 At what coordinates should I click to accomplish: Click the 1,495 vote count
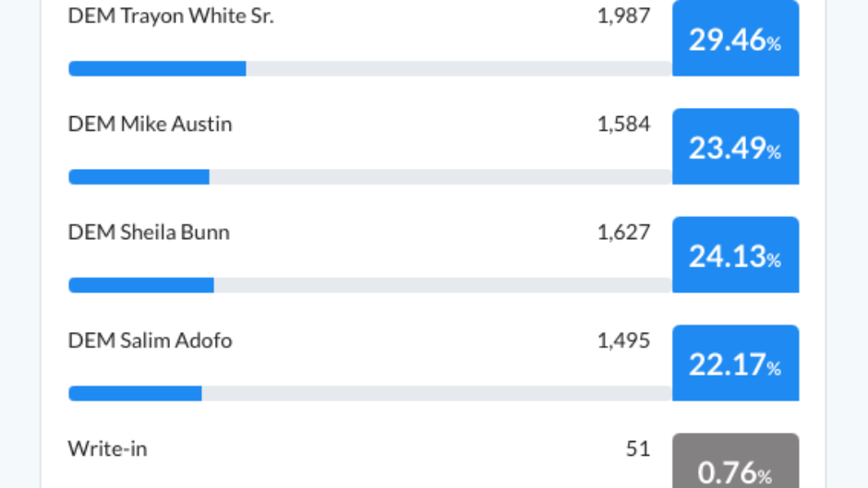(623, 340)
